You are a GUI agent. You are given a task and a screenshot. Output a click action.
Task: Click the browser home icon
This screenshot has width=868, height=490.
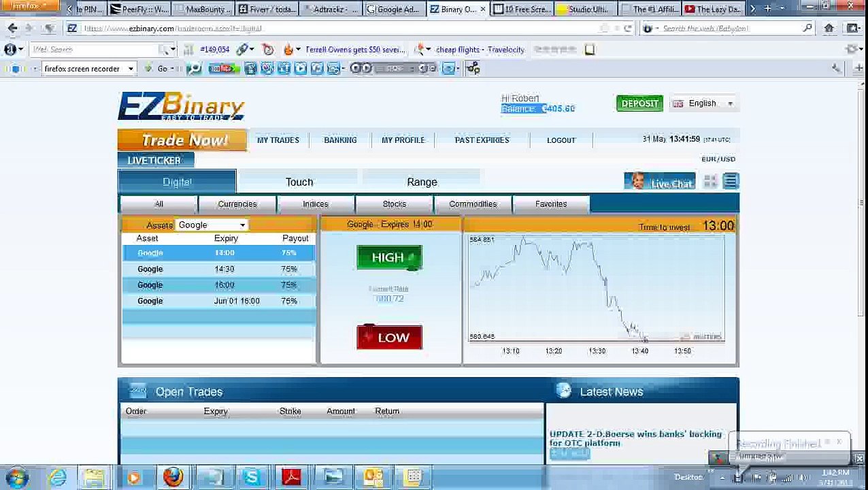(x=829, y=28)
